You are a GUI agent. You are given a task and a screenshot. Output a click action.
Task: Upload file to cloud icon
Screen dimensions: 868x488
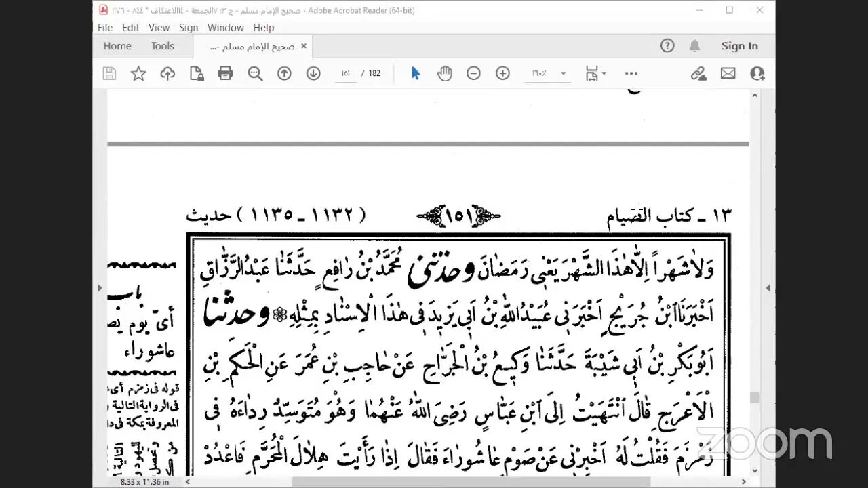167,73
